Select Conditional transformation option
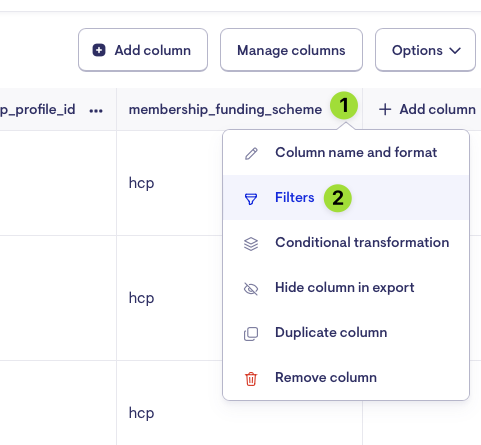The height and width of the screenshot is (445, 481). (346, 242)
